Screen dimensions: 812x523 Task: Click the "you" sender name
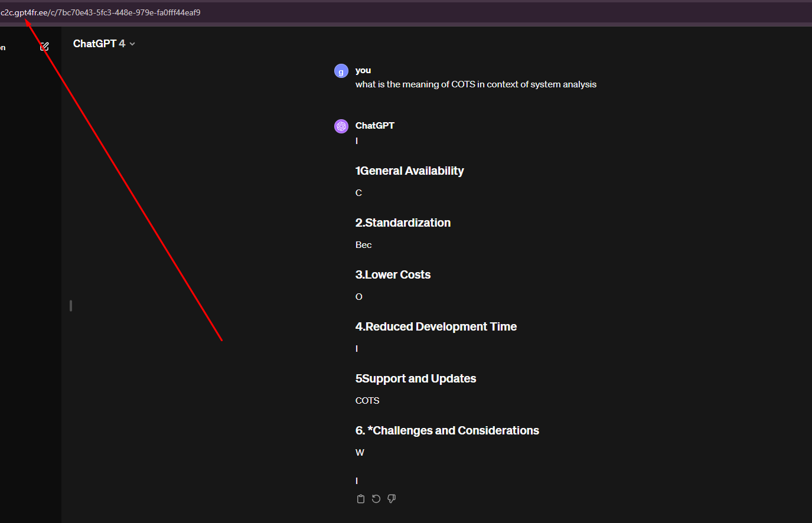(x=363, y=70)
